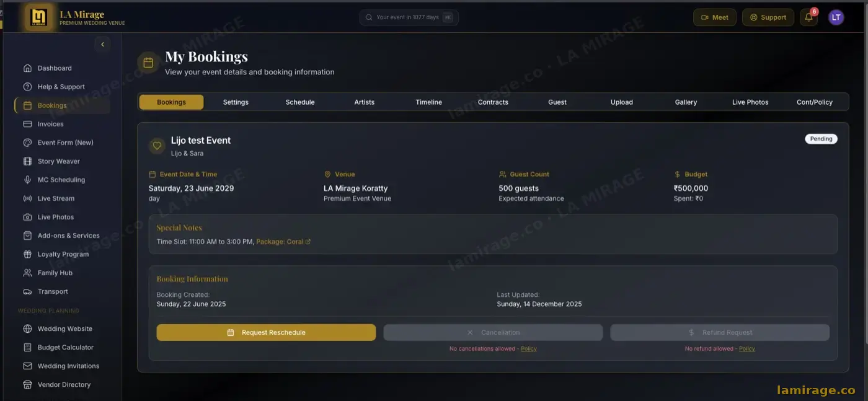Start a video call with Meet button
This screenshot has height=401, width=868.
click(x=715, y=17)
